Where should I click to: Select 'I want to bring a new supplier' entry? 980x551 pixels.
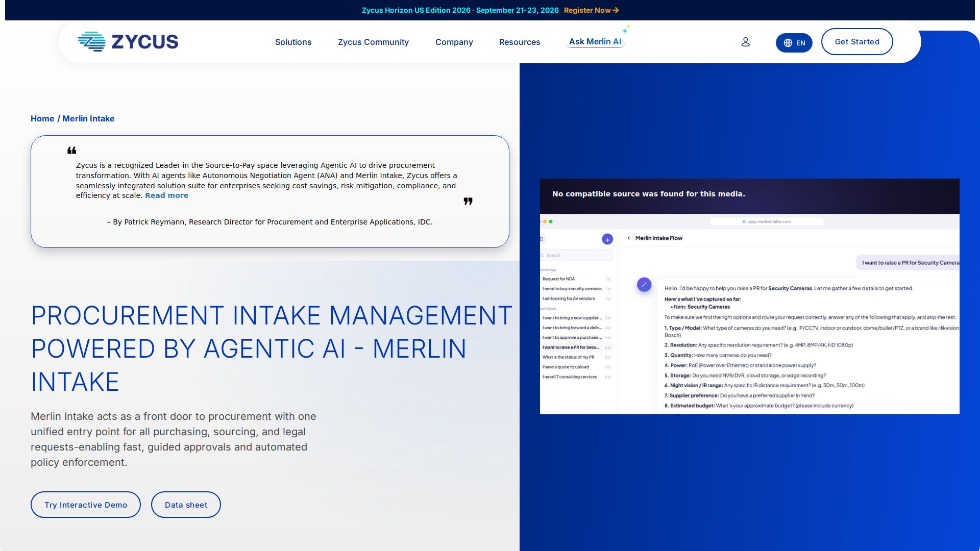(x=576, y=318)
